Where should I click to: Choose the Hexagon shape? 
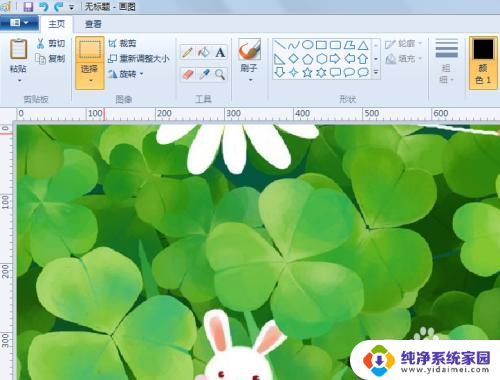[321, 59]
